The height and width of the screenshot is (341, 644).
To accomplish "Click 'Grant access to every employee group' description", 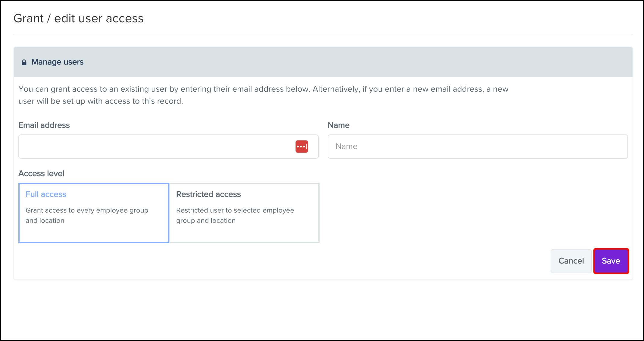I will pyautogui.click(x=87, y=215).
